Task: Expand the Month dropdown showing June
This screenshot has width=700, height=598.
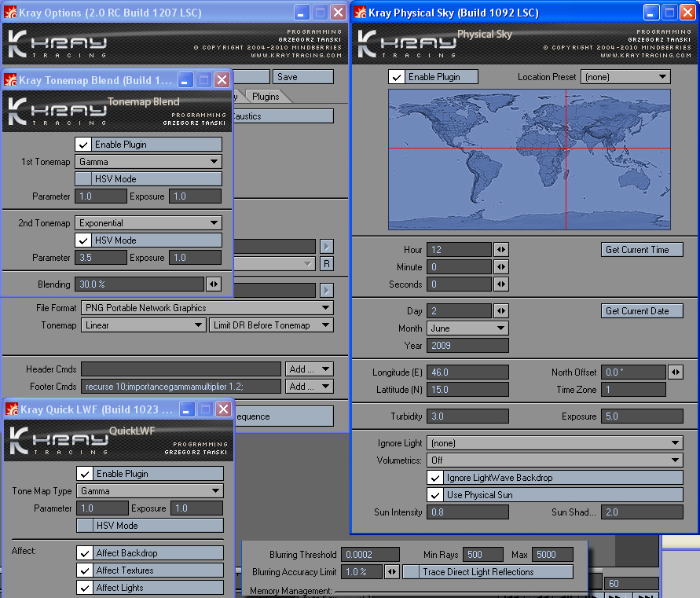Action: [467, 328]
